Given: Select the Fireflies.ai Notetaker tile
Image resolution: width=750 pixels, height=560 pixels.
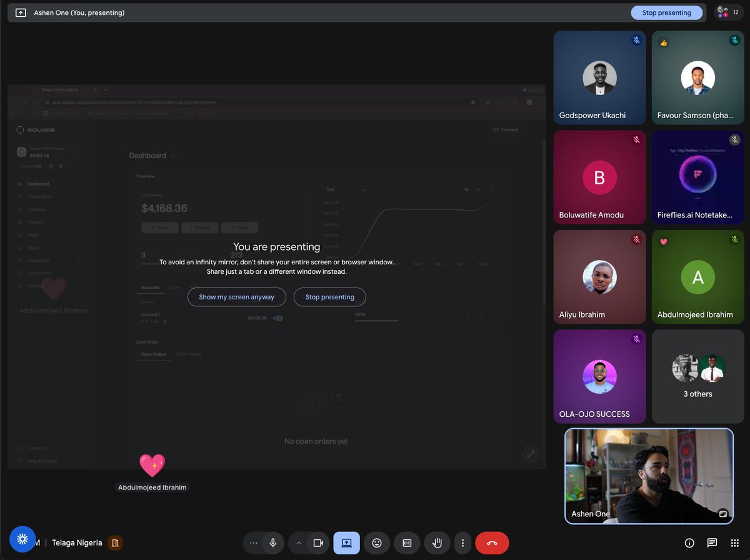Looking at the screenshot, I should point(697,177).
